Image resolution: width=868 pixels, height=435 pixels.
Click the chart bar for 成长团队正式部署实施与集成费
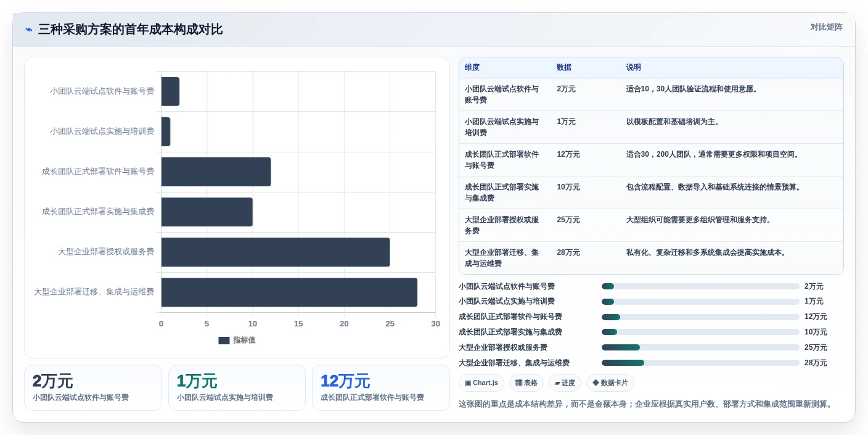(207, 212)
